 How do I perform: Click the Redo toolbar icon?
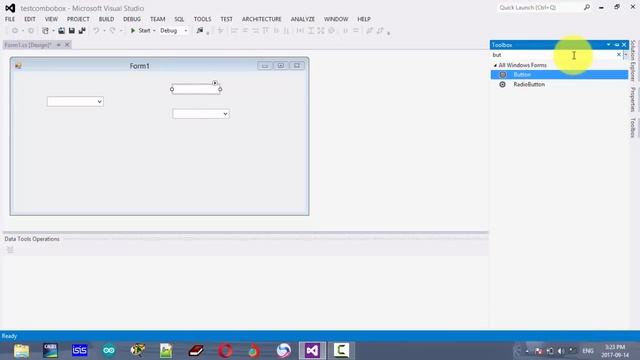pyautogui.click(x=113, y=31)
